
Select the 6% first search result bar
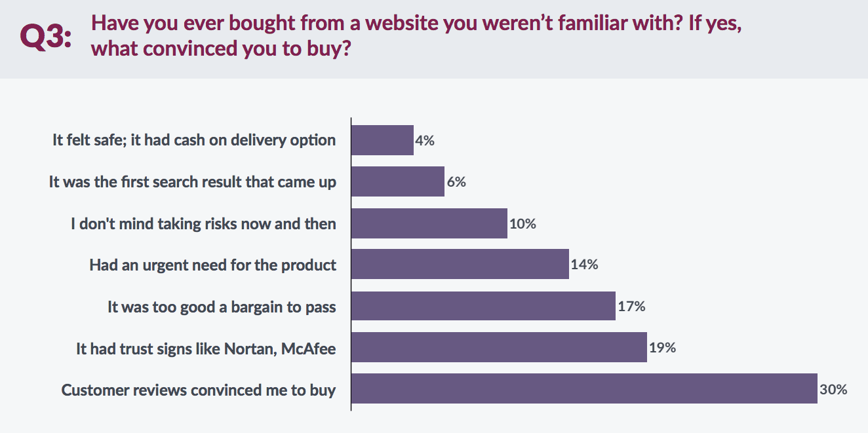point(398,181)
